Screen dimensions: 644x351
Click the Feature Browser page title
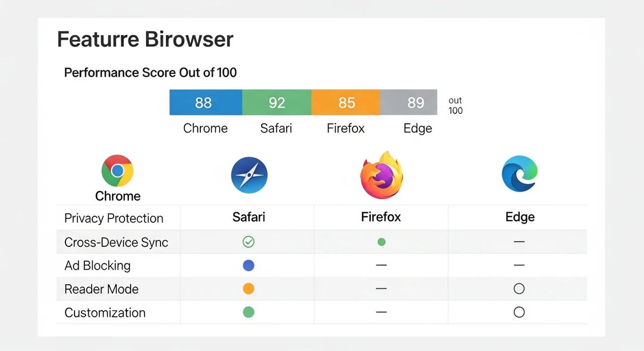point(145,39)
